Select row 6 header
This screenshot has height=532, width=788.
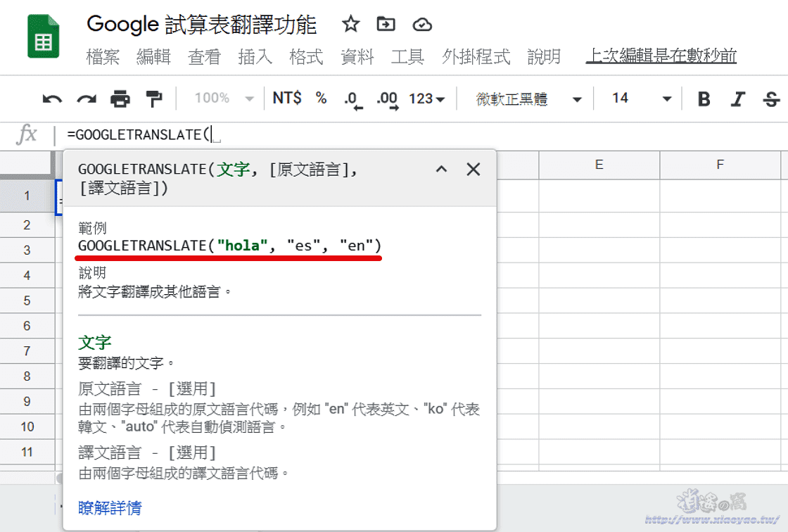27,325
